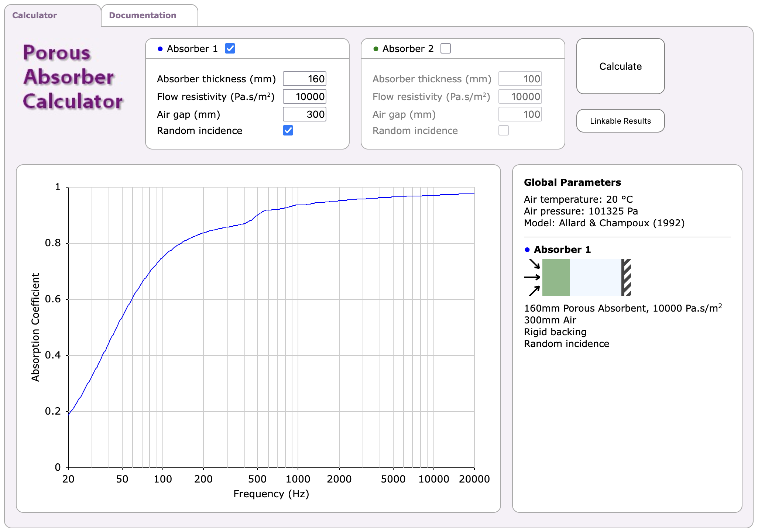Click the incidence arrows in absorber diagram

532,277
